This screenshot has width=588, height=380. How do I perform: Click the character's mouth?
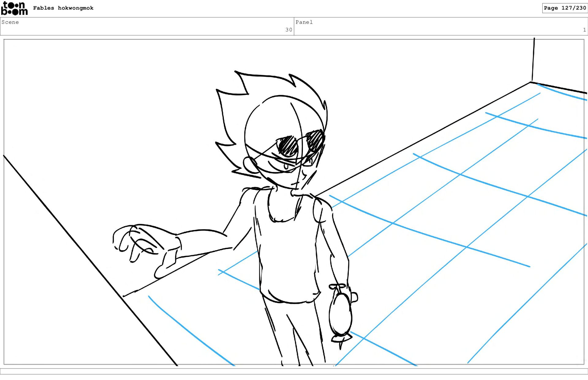(295, 184)
